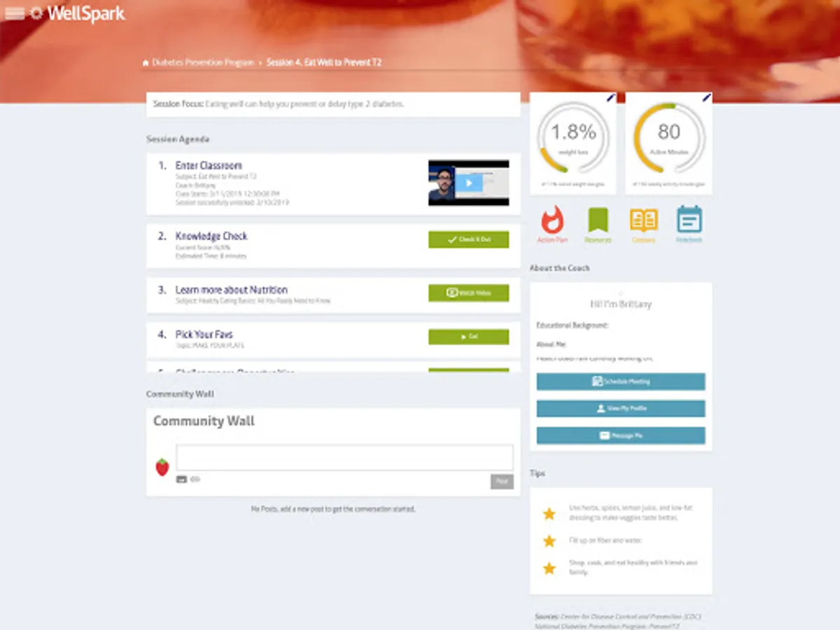Open Diabetes Prevention Program breadcrumb link
Screen dimensions: 840x630
tap(203, 62)
